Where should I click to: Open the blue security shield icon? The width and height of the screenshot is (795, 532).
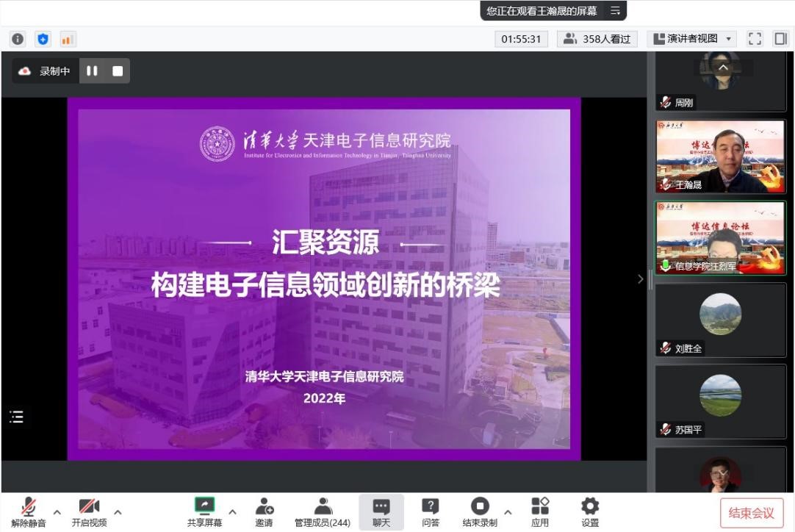tap(43, 39)
